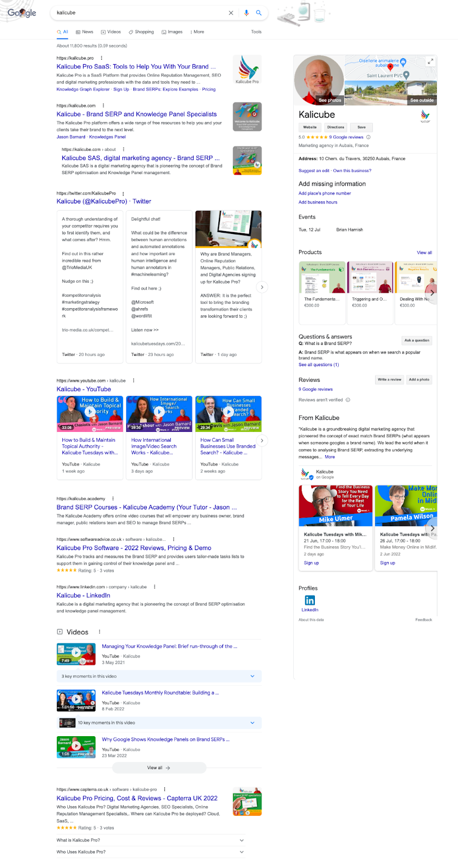The width and height of the screenshot is (458, 868).
Task: Switch to the Images tab
Action: [x=172, y=32]
